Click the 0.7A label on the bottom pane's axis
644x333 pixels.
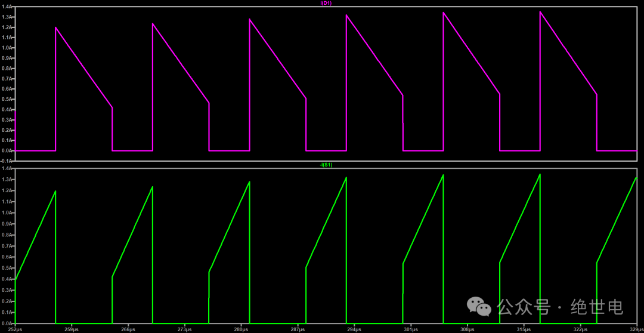(x=7, y=246)
